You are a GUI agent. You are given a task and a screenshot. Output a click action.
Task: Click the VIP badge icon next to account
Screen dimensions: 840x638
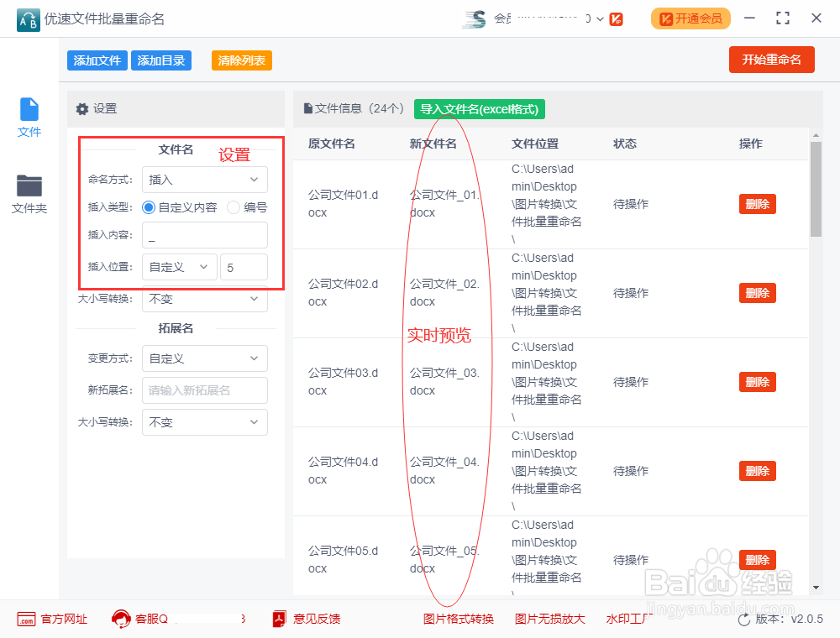pyautogui.click(x=617, y=19)
